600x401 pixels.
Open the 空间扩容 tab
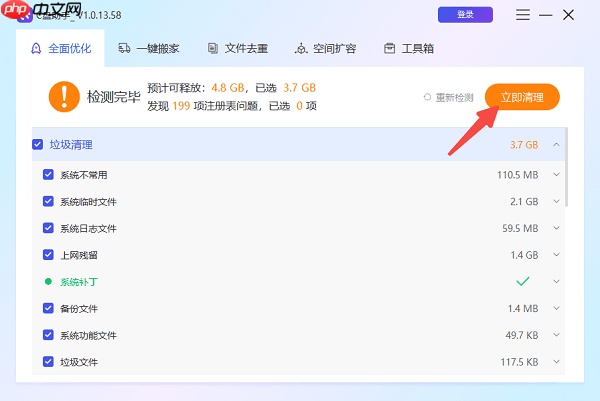click(325, 49)
